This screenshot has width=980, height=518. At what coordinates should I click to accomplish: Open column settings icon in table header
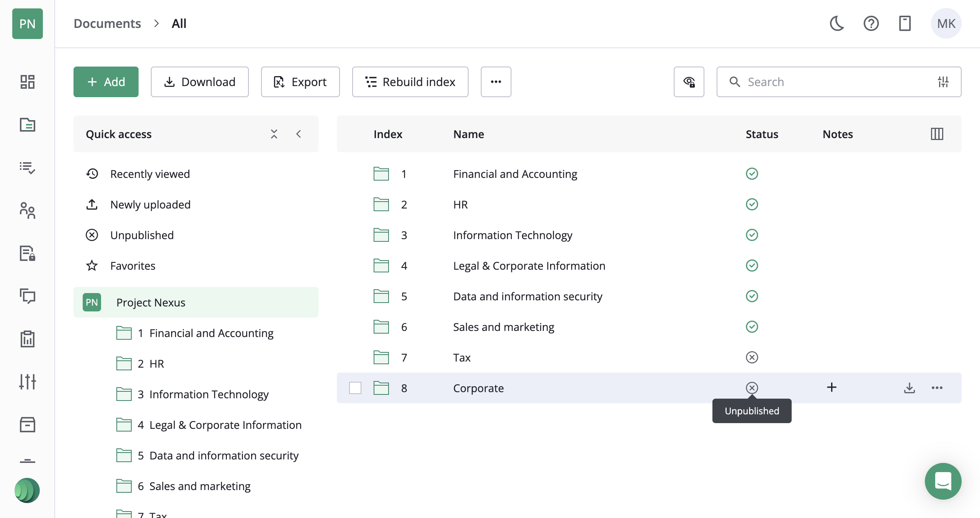(937, 134)
